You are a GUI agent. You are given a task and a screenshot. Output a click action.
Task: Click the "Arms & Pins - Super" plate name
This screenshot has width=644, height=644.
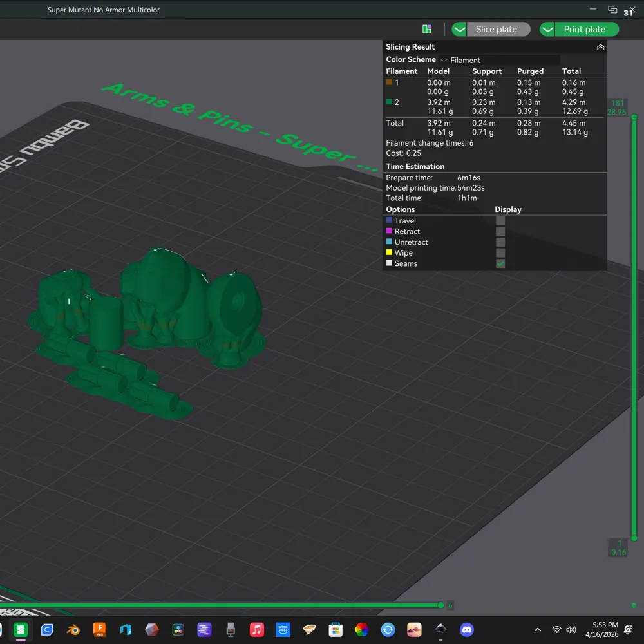coord(238,126)
